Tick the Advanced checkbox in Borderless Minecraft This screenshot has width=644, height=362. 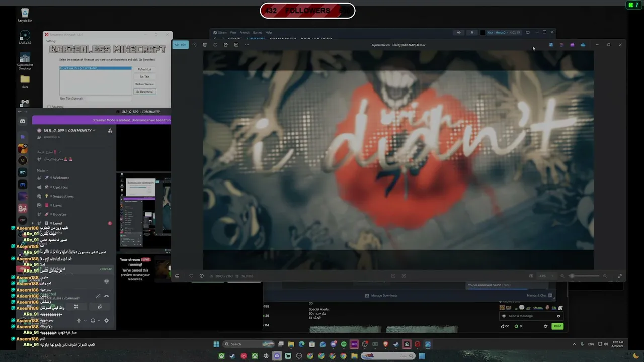[49, 107]
